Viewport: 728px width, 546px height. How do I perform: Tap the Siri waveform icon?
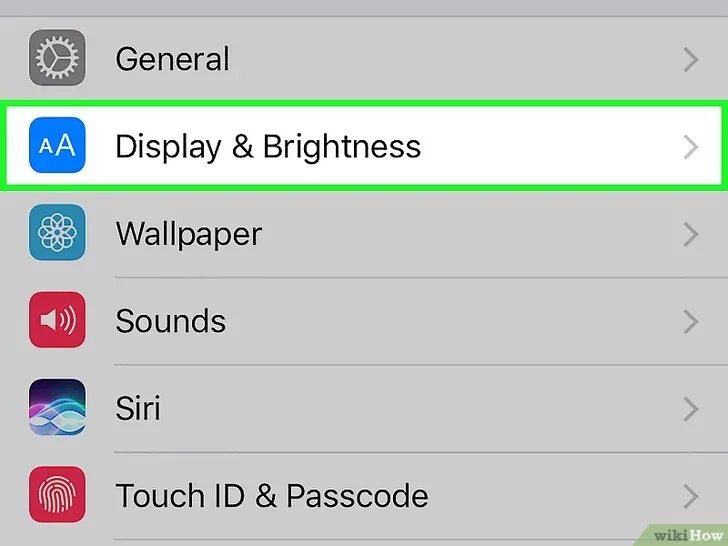pyautogui.click(x=57, y=407)
